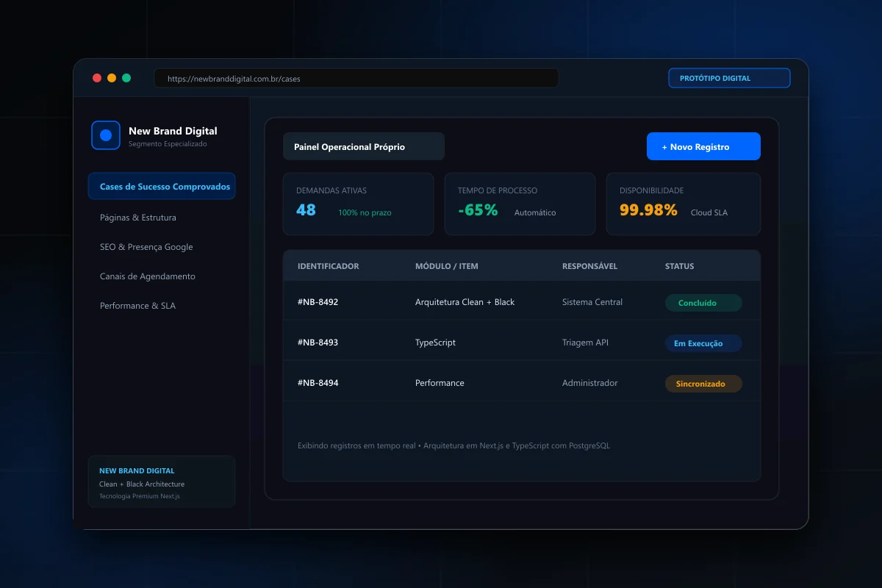Click the yellow minimize dot
The height and width of the screenshot is (588, 882).
112,78
